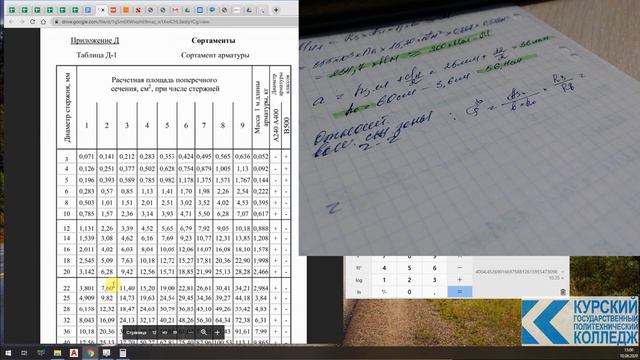Open a new browser tab with plus

pos(276,10)
